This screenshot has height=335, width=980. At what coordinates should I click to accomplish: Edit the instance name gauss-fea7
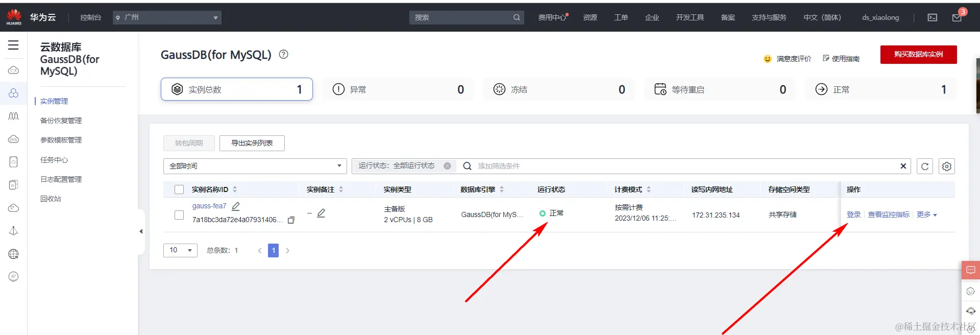(x=236, y=206)
